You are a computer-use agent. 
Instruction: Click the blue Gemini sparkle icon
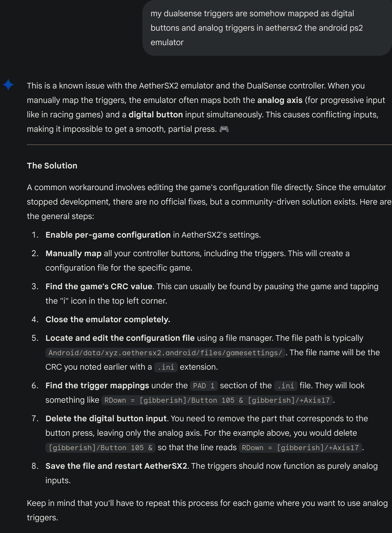8,85
